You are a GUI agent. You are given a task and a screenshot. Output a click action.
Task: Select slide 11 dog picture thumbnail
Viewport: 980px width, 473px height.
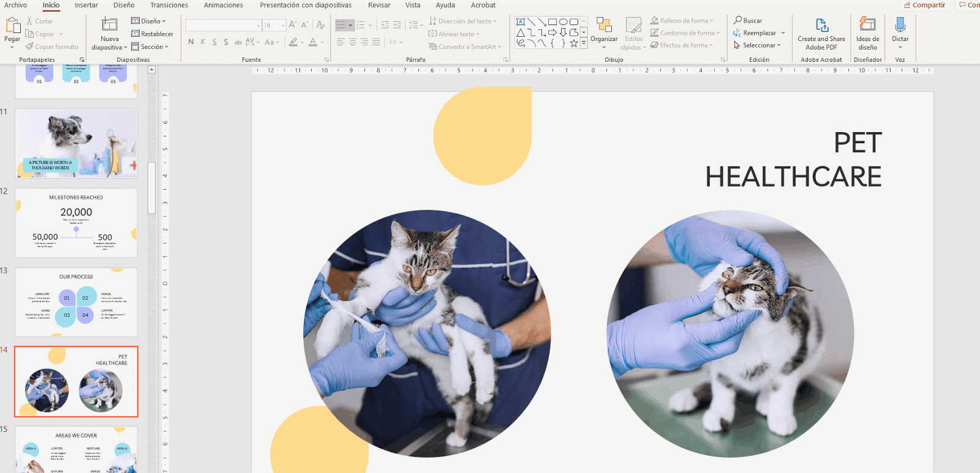tap(76, 144)
